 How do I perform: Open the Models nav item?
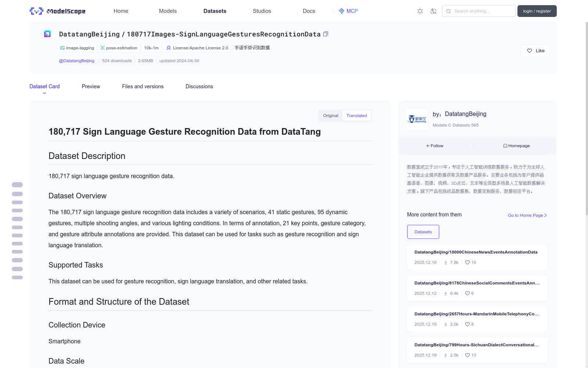(x=168, y=11)
